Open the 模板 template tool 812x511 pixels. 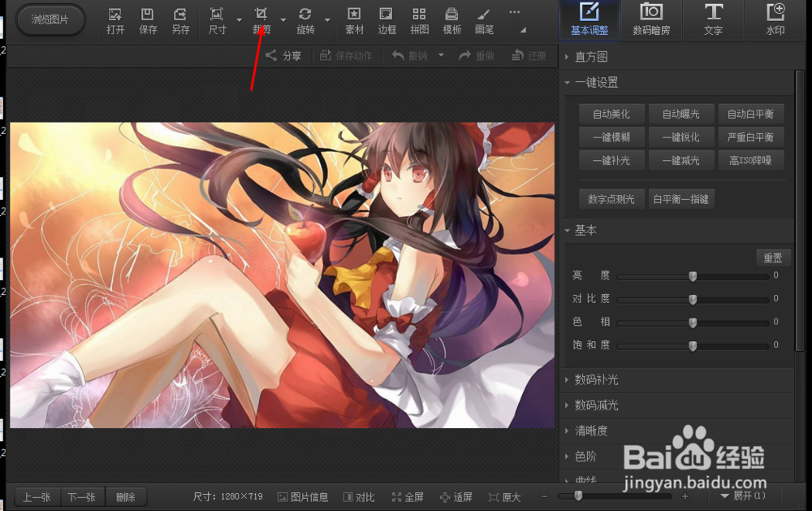[451, 21]
